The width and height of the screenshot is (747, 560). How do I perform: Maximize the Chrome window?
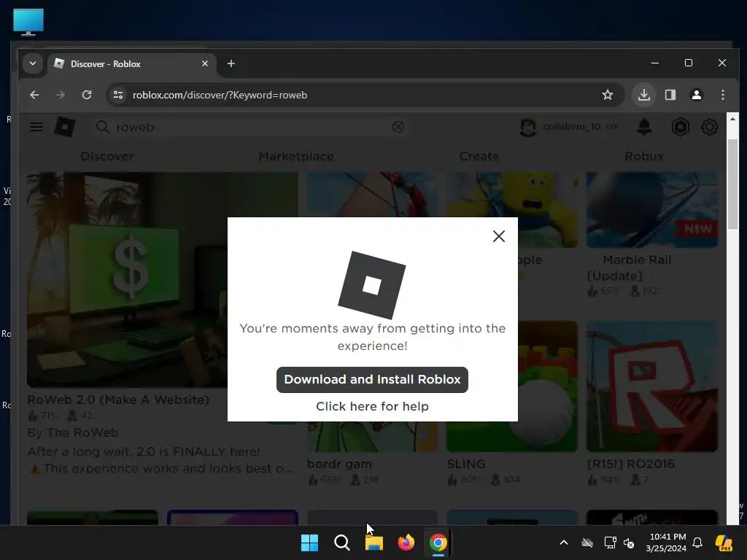(689, 63)
